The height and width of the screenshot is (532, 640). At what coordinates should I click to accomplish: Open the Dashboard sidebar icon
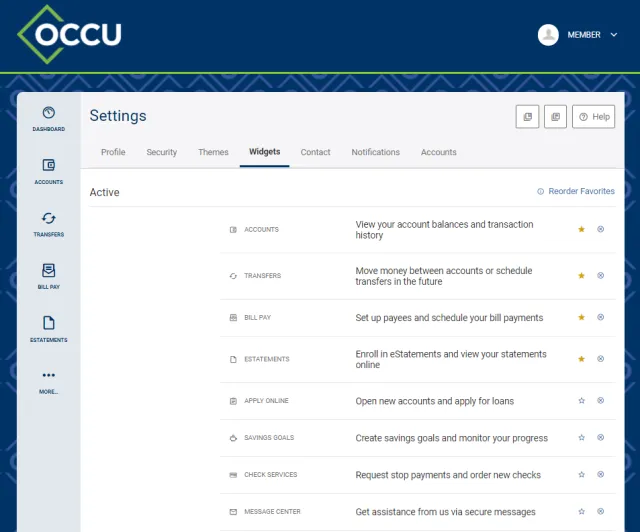pos(49,119)
